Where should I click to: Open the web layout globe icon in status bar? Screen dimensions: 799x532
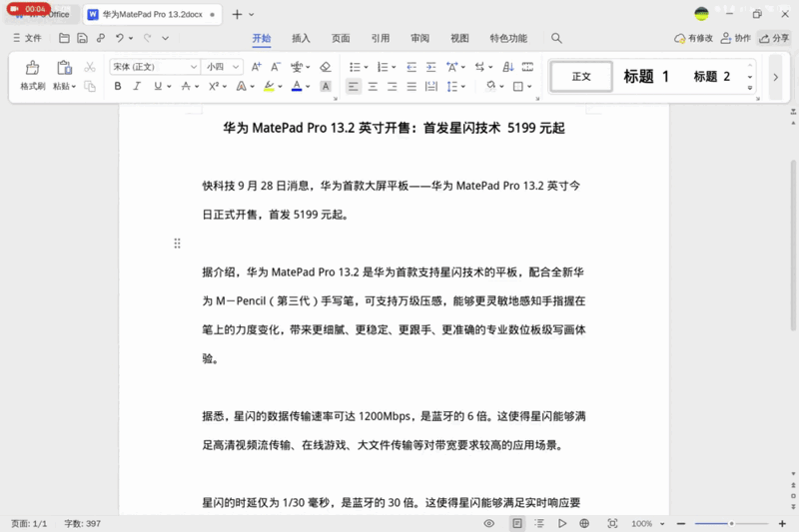(584, 523)
